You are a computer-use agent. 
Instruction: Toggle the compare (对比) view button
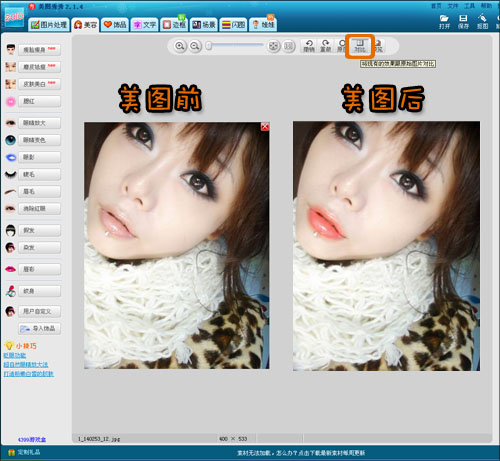[x=360, y=46]
